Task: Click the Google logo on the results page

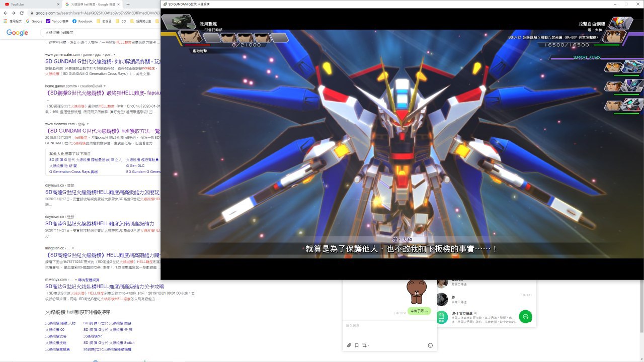Action: (17, 33)
